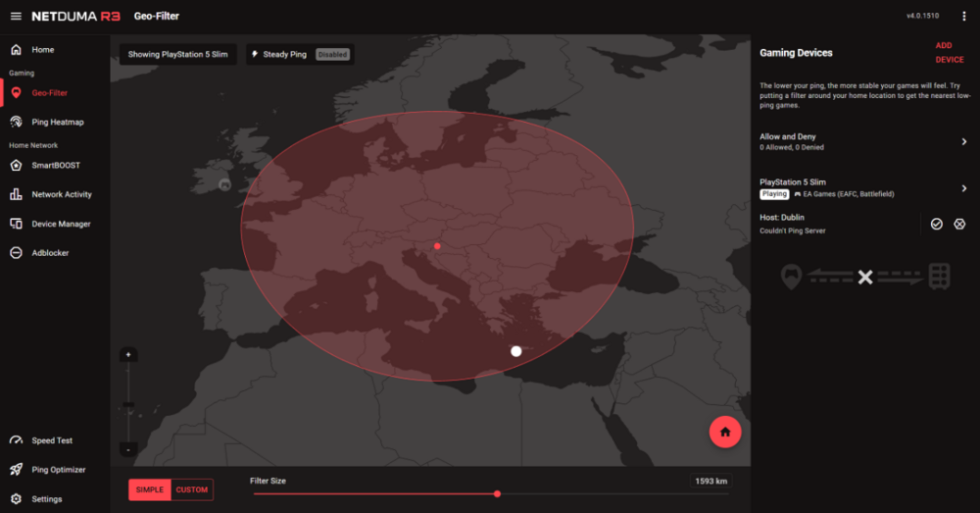
Task: Open the hamburger navigation menu
Action: tap(16, 17)
